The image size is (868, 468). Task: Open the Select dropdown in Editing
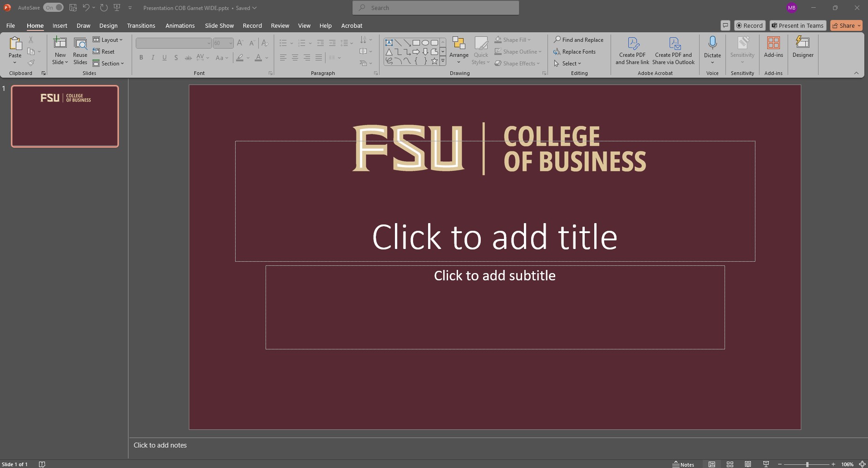(567, 64)
